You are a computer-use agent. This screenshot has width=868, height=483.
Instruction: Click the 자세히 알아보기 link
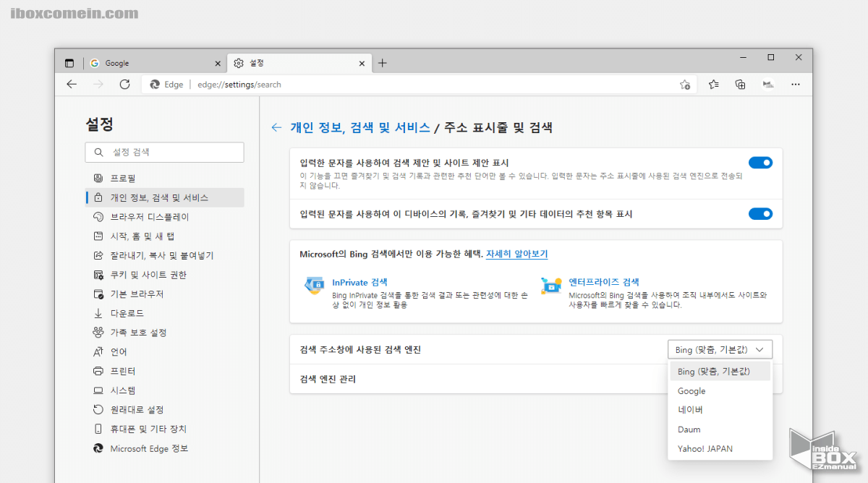516,255
